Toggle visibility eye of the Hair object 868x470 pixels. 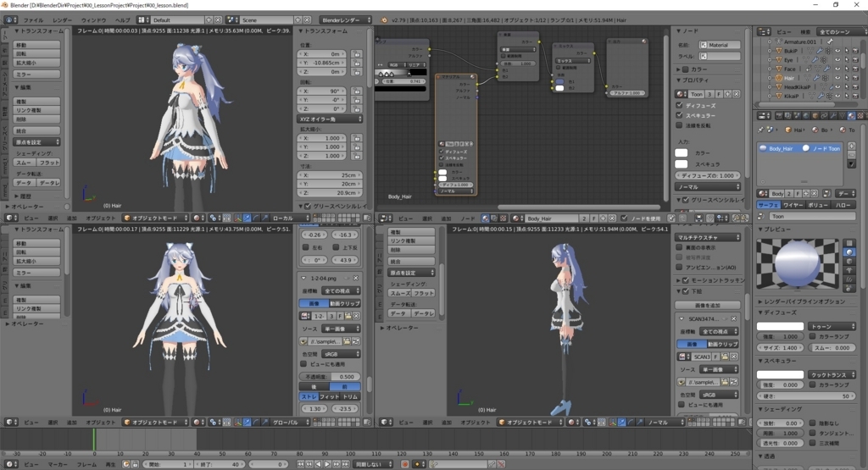(x=837, y=78)
